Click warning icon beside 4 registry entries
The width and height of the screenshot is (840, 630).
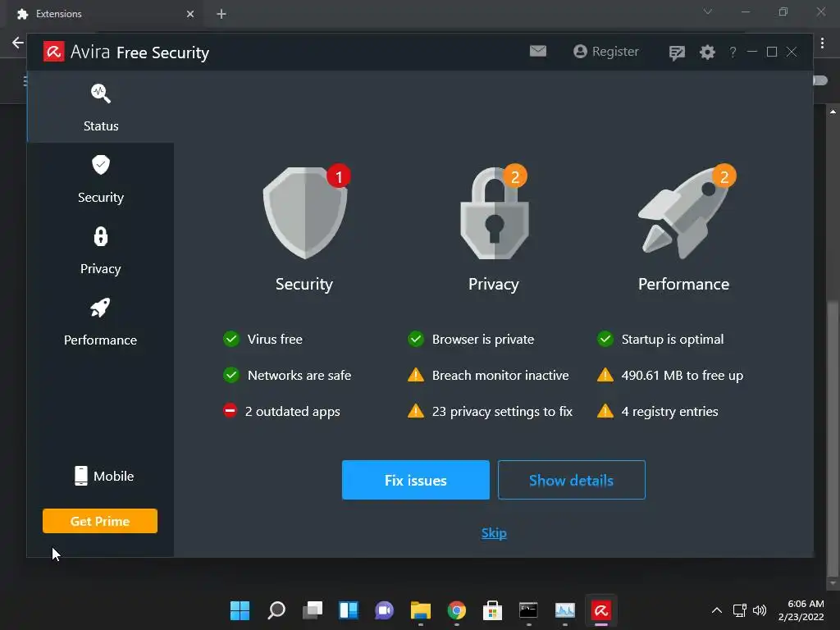tap(605, 411)
